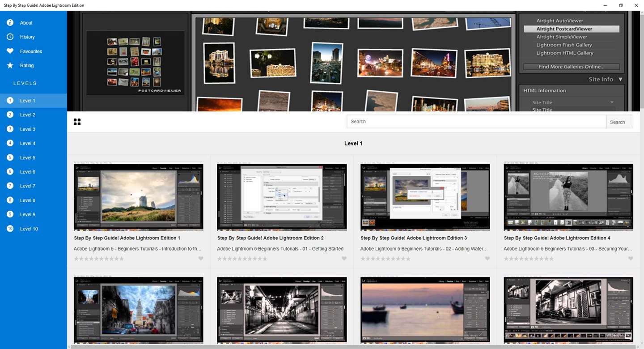Open title 'Step By Step Guide! Adobe Lightroom Edition 1'
This screenshot has width=644, height=349.
tap(127, 238)
